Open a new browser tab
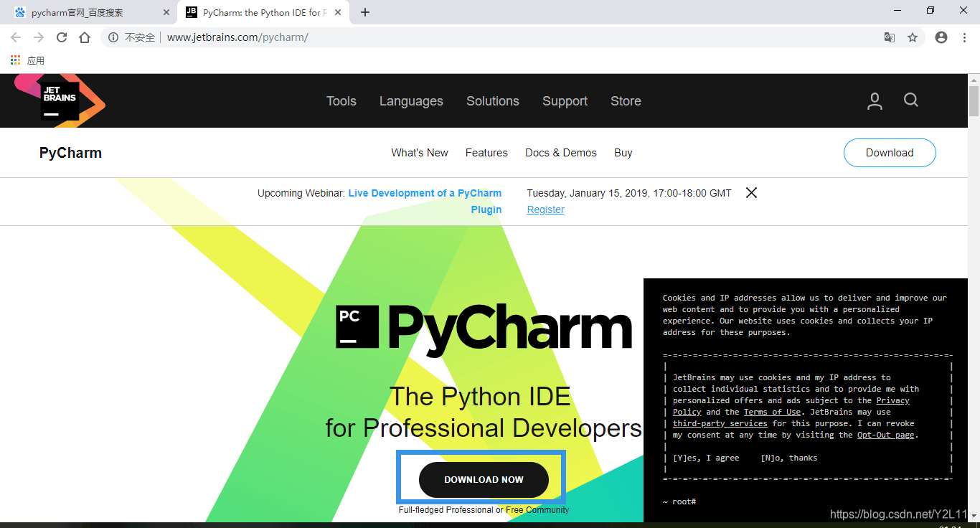The image size is (980, 528). tap(365, 12)
